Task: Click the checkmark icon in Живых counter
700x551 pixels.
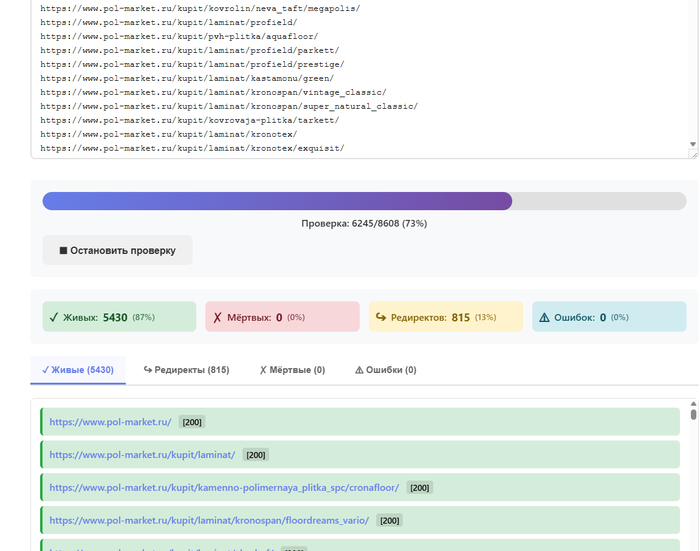Action: coord(53,318)
